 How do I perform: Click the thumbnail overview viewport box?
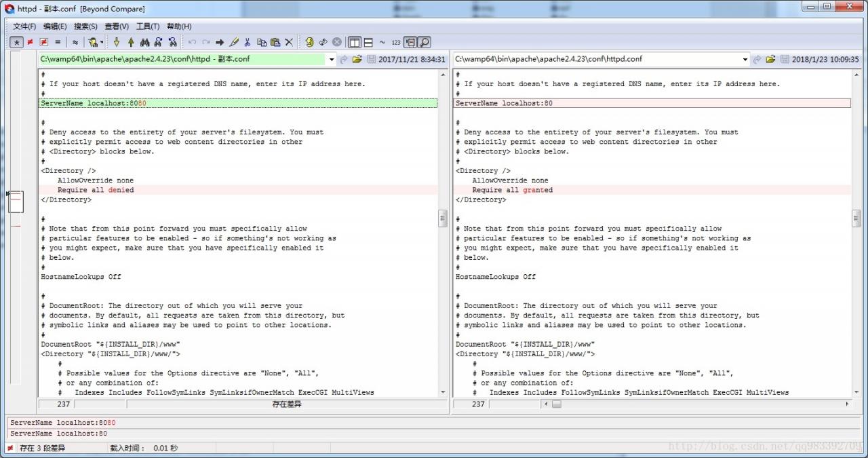16,202
